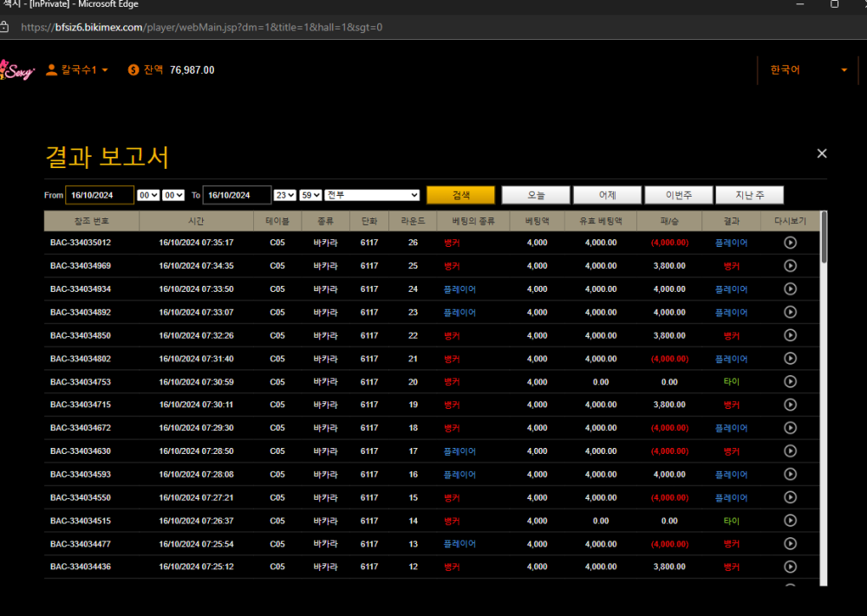Replay round 26 bet BAC-334035012
The image size is (867, 616).
(x=790, y=243)
